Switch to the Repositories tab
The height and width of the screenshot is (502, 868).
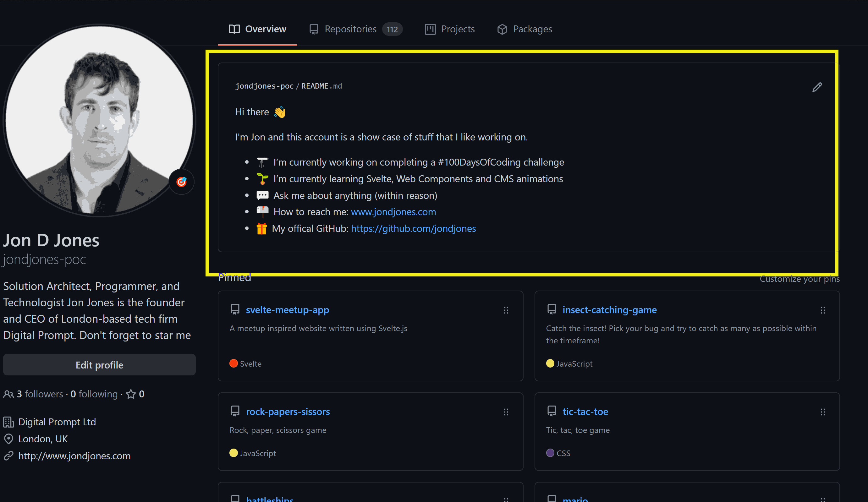[350, 29]
